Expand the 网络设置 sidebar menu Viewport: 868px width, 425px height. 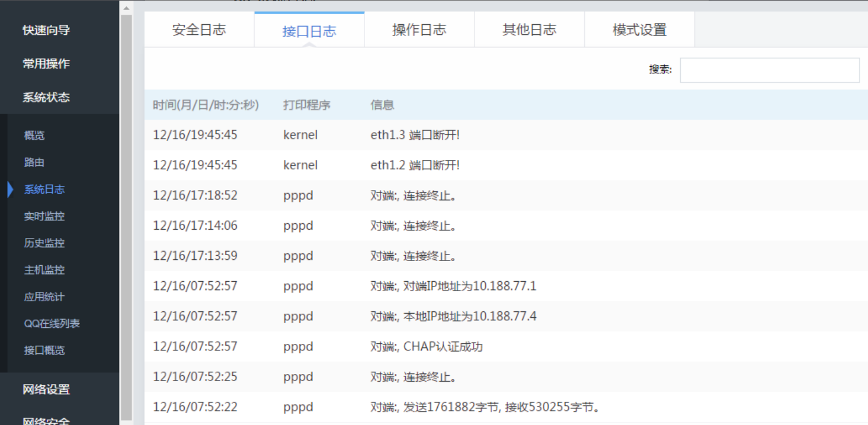click(x=46, y=389)
